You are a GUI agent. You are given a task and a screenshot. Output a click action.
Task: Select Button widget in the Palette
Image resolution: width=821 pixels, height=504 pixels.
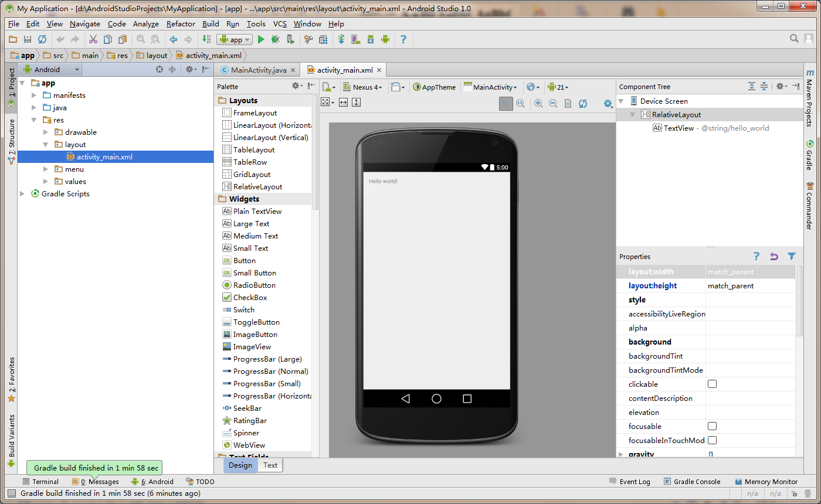(244, 260)
